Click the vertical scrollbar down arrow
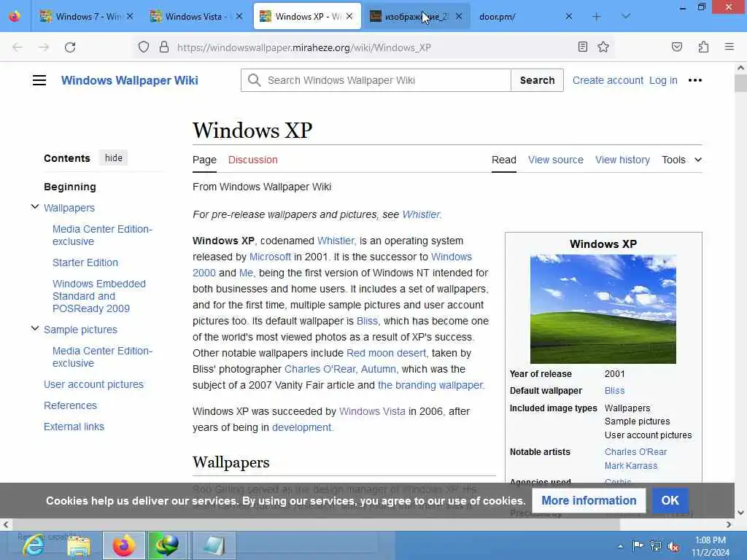The height and width of the screenshot is (560, 747). pos(740,513)
